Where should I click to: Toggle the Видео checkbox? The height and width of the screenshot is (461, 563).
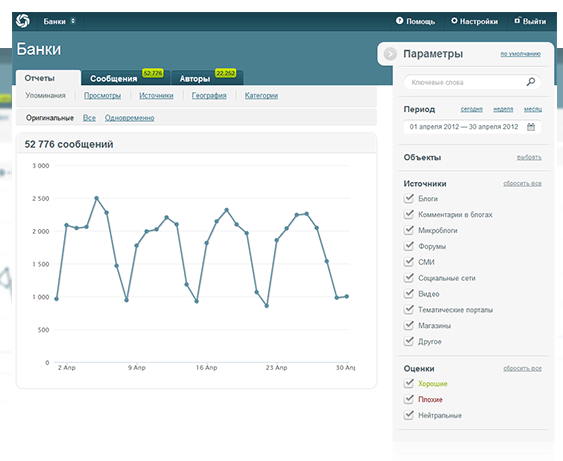pyautogui.click(x=409, y=293)
